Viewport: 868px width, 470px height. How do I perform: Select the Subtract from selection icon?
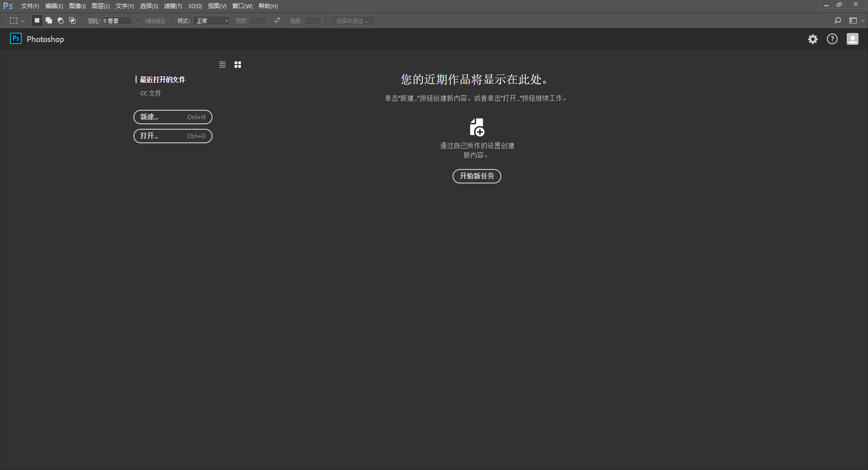tap(61, 21)
